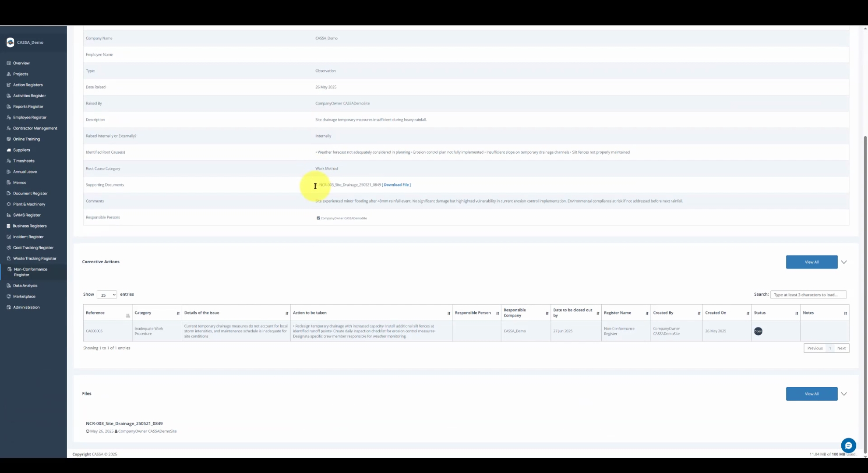Click the CASSA_Demo logo icon

pos(10,42)
